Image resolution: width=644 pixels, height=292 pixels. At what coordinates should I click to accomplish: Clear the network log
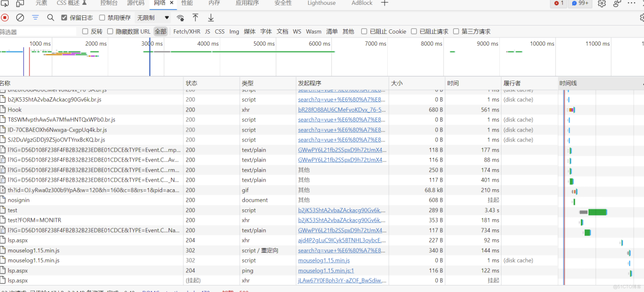coord(20,17)
